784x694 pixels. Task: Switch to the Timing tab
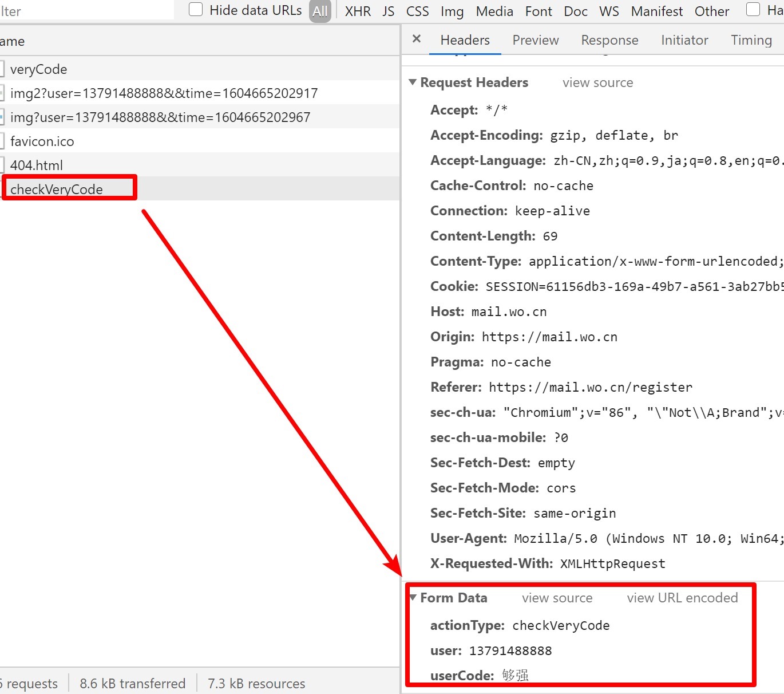[751, 40]
